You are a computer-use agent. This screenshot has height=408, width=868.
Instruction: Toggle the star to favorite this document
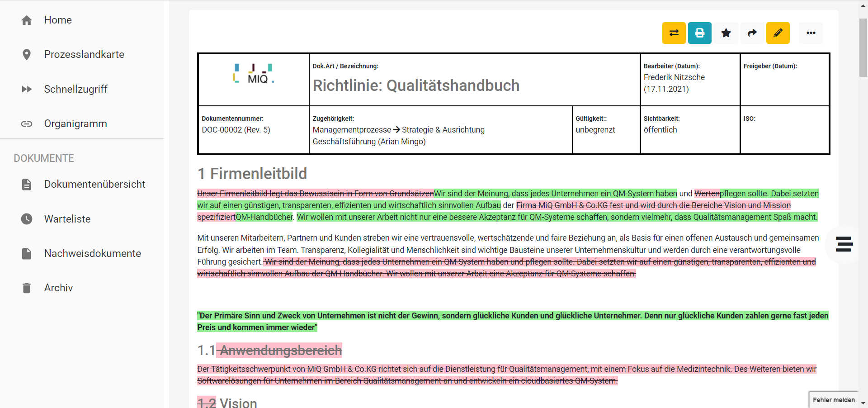[726, 33]
